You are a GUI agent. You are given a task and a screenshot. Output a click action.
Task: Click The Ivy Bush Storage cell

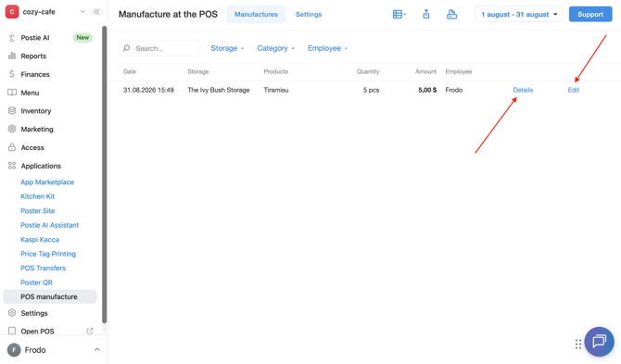click(x=219, y=90)
